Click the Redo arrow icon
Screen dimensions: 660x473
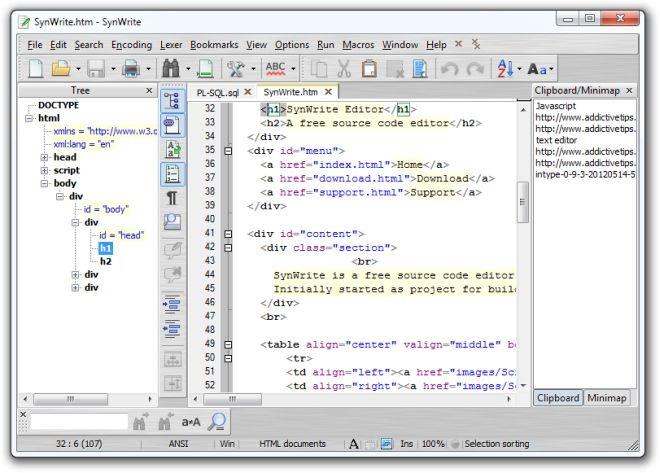[x=475, y=69]
